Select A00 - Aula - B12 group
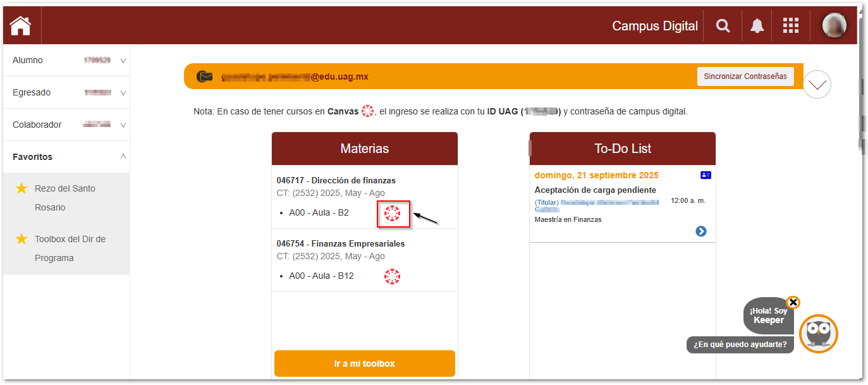The width and height of the screenshot is (868, 385). [321, 276]
